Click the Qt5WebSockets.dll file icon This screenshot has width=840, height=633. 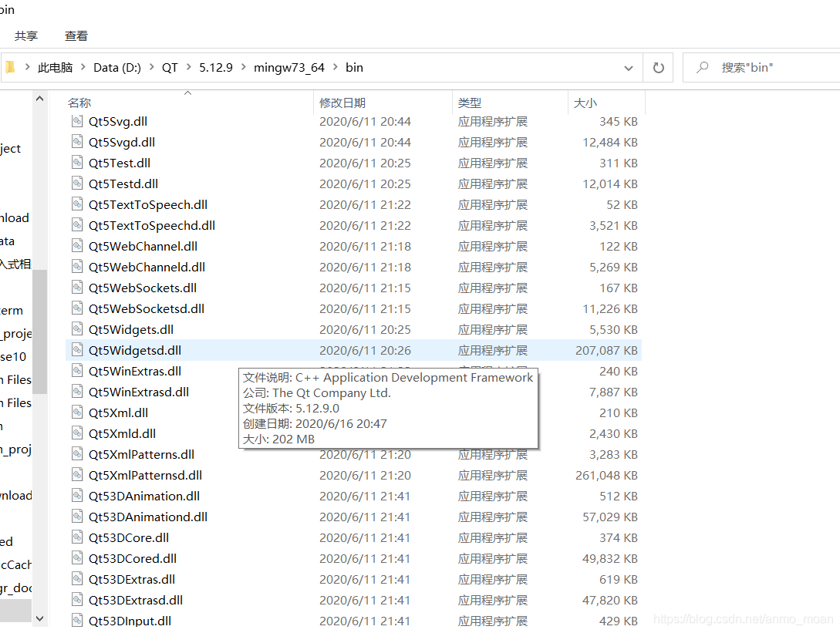[77, 288]
